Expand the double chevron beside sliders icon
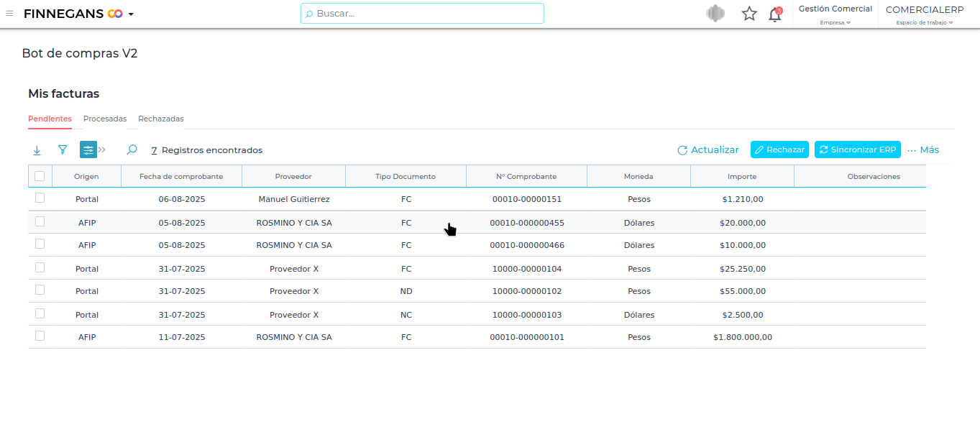 pos(102,149)
